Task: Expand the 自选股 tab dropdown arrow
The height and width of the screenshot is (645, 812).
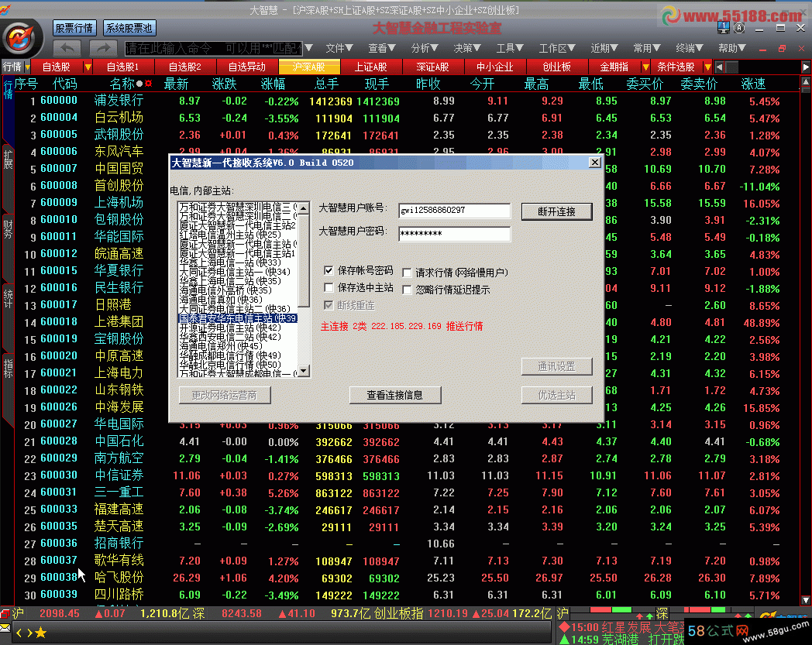Action: pos(88,67)
